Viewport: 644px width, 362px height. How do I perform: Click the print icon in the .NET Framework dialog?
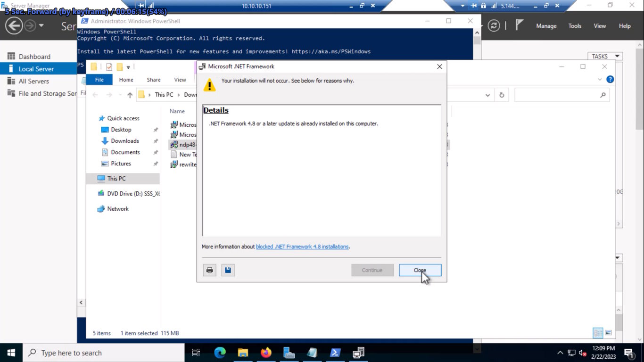coord(209,270)
